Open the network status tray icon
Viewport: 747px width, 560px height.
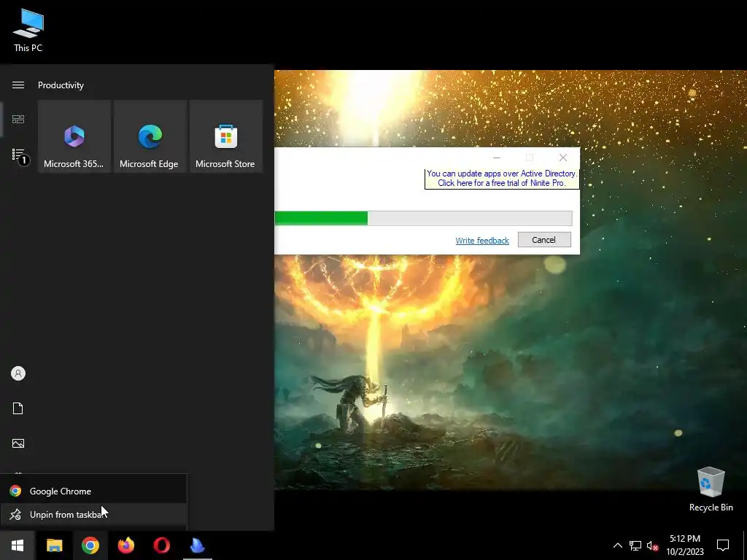635,545
